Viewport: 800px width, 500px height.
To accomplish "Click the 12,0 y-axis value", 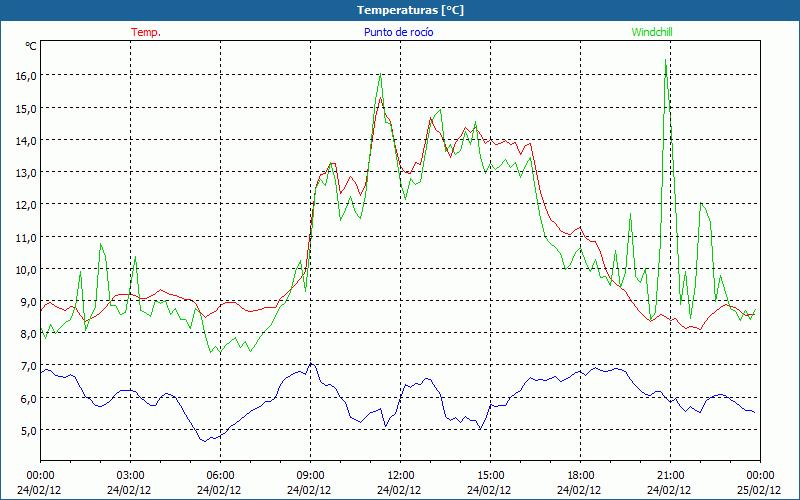I will point(26,205).
